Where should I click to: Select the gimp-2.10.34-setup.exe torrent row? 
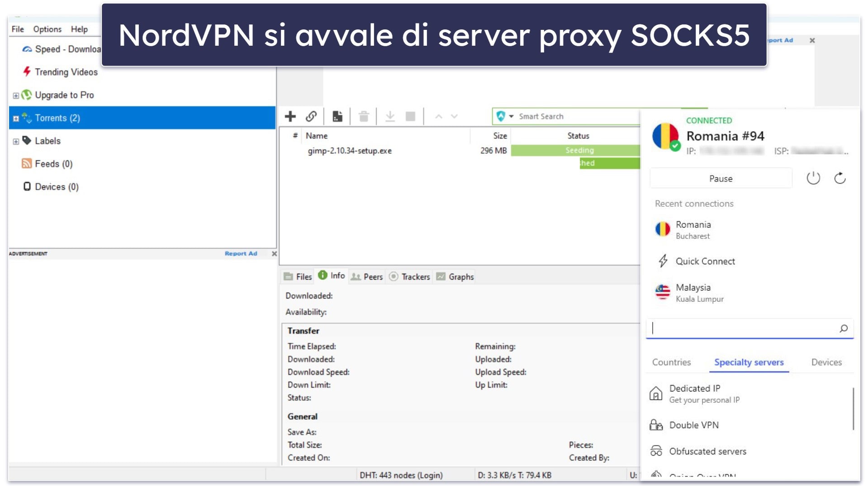460,151
